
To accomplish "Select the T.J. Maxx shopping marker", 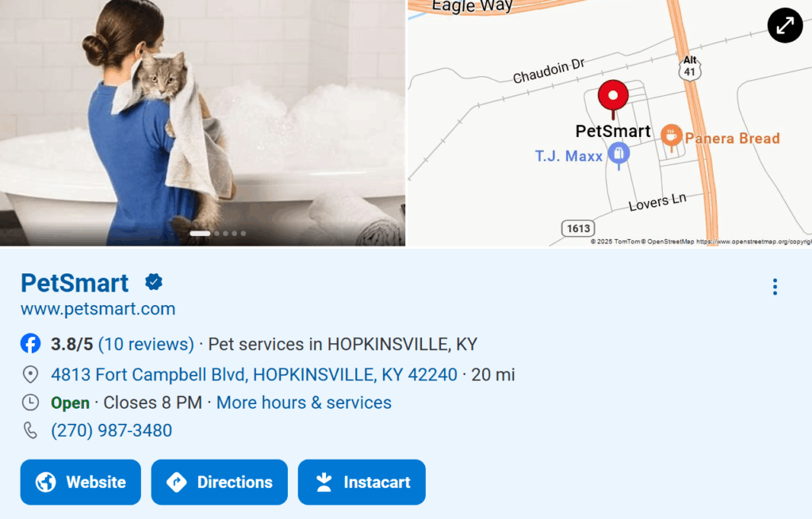I will click(619, 156).
